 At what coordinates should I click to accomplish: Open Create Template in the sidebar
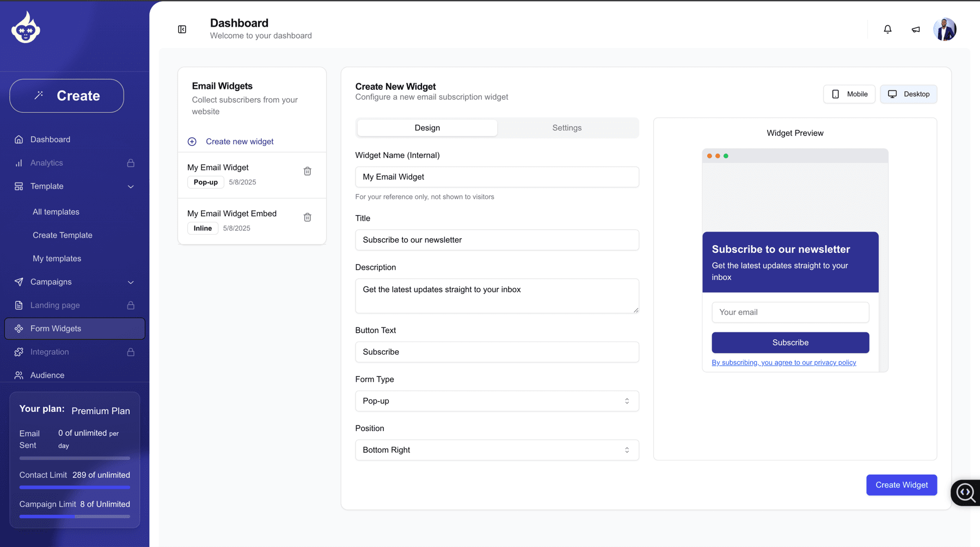(x=63, y=235)
